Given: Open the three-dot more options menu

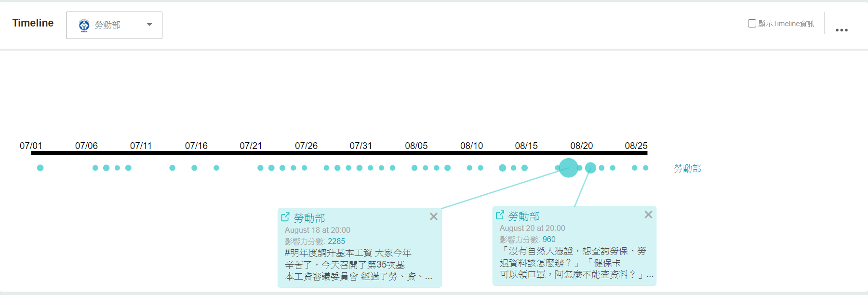Looking at the screenshot, I should click(x=841, y=30).
